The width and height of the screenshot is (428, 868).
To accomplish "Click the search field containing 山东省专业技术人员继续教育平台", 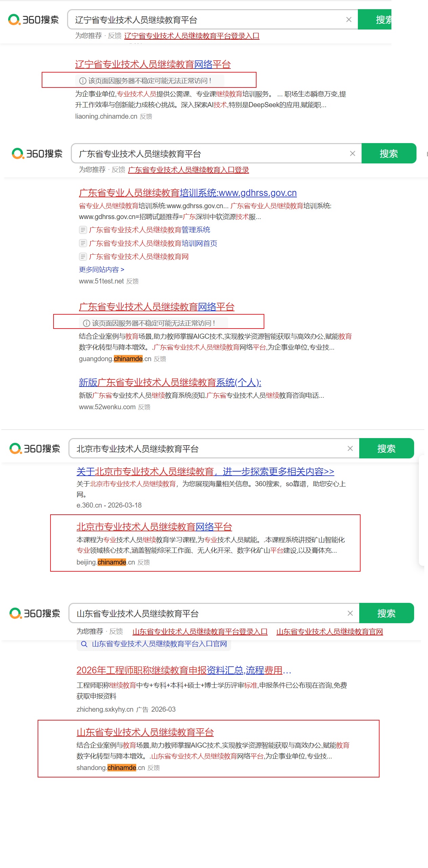I will click(x=214, y=613).
